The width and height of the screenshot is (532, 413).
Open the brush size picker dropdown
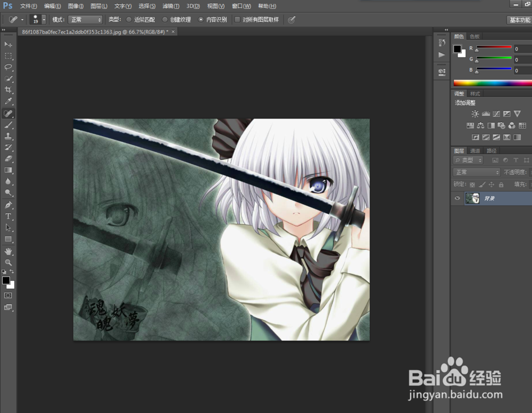(x=44, y=20)
